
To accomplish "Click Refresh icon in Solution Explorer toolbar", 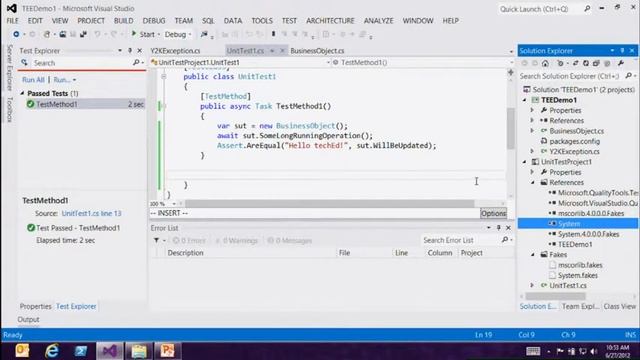I will [x=586, y=63].
